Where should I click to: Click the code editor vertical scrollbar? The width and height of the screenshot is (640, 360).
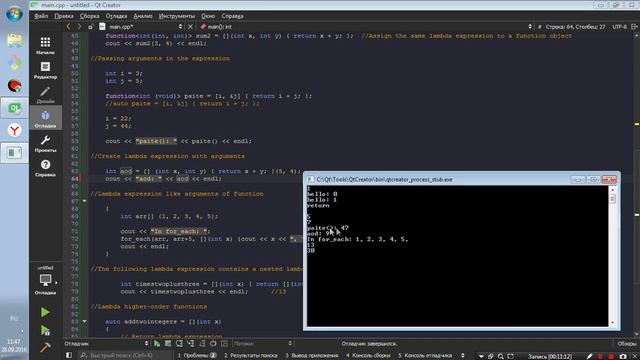click(637, 184)
